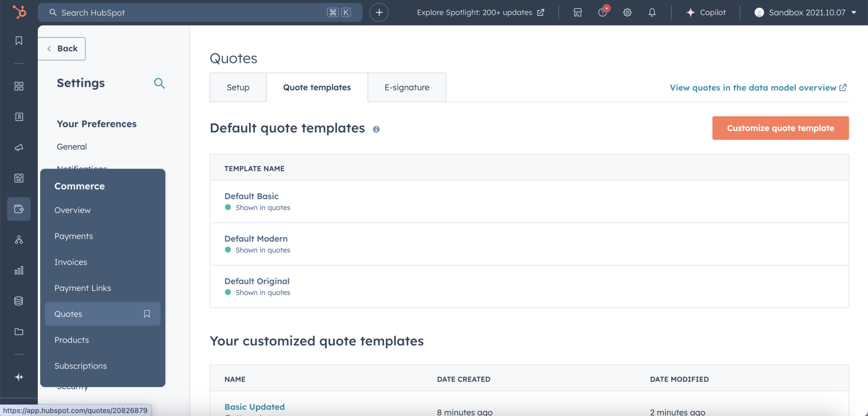This screenshot has width=868, height=416.
Task: Open the Default Original template
Action: click(x=257, y=281)
